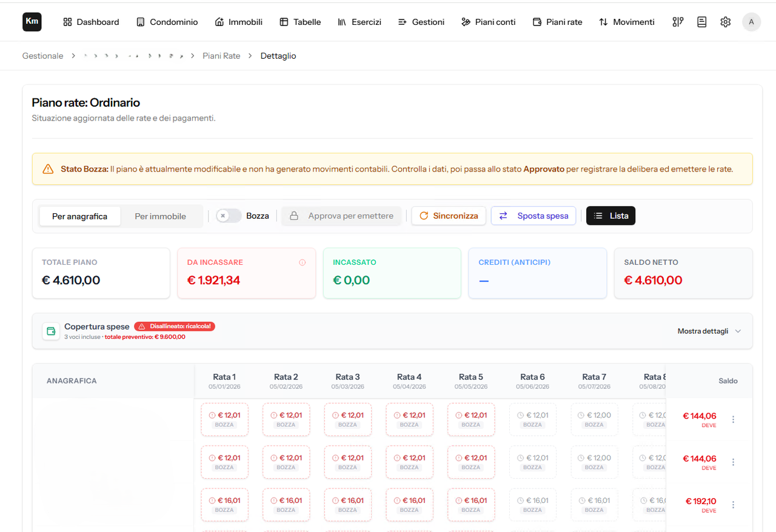
Task: Click Rata 5 column header
Action: [471, 381]
